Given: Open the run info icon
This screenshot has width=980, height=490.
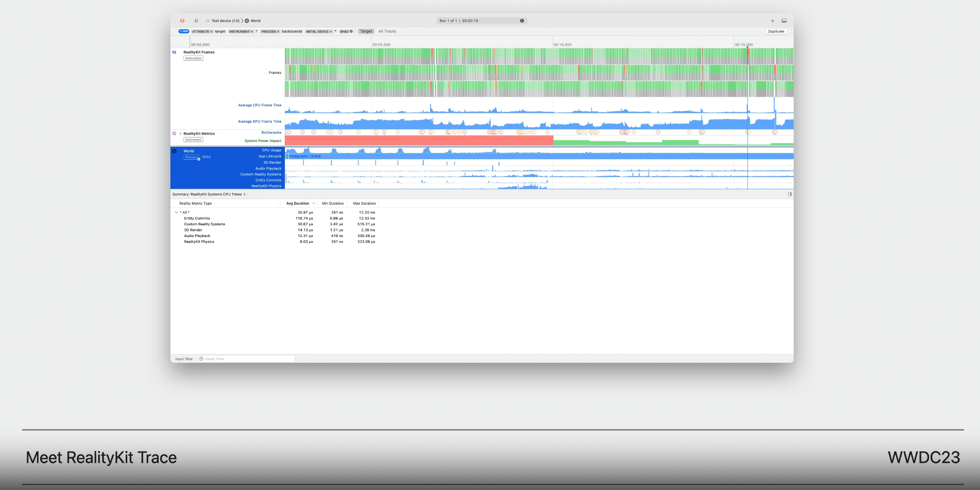Looking at the screenshot, I should coord(522,21).
